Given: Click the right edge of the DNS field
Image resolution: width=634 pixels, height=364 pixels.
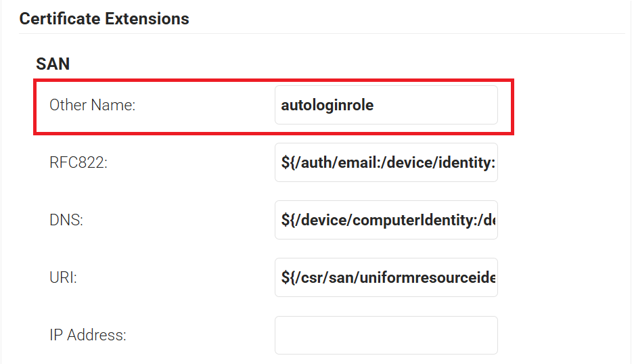Looking at the screenshot, I should pyautogui.click(x=491, y=220).
